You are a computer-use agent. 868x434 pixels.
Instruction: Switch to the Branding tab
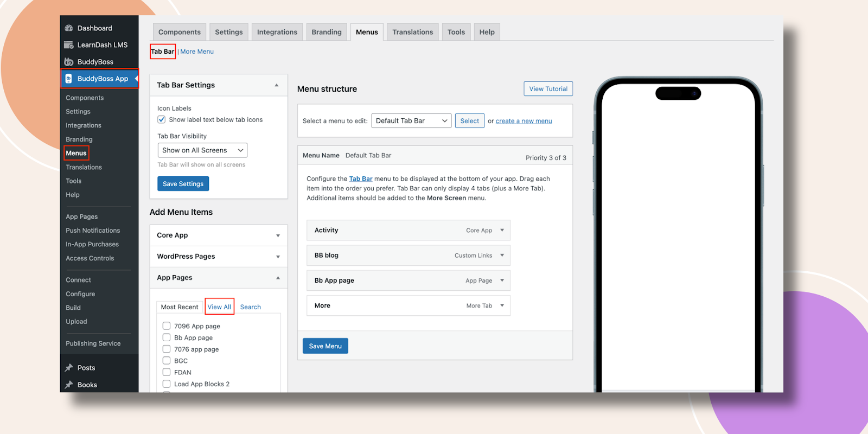click(327, 32)
